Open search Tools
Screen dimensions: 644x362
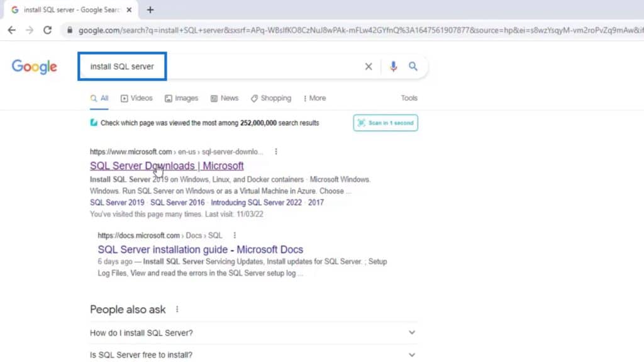pyautogui.click(x=409, y=98)
